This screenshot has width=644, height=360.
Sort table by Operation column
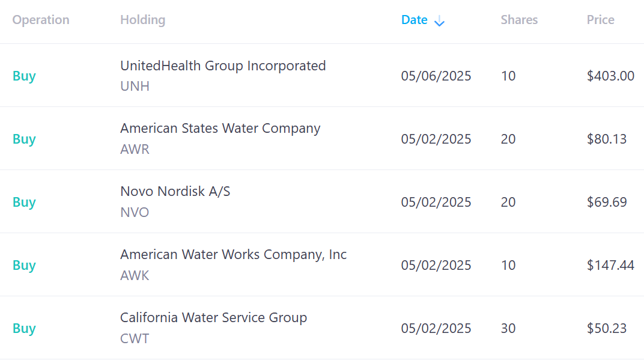point(41,20)
